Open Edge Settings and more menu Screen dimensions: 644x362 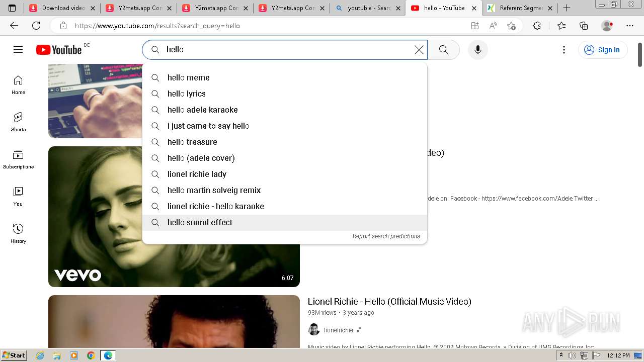[630, 26]
